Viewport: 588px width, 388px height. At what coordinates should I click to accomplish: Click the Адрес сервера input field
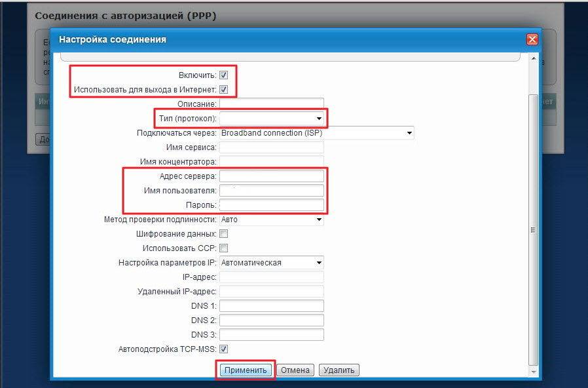(272, 176)
